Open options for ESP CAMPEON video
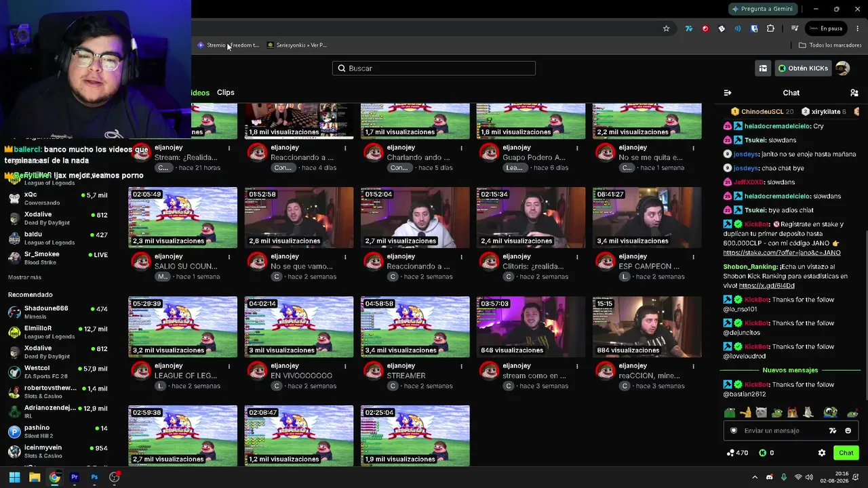The width and height of the screenshot is (868, 488). coord(693,257)
